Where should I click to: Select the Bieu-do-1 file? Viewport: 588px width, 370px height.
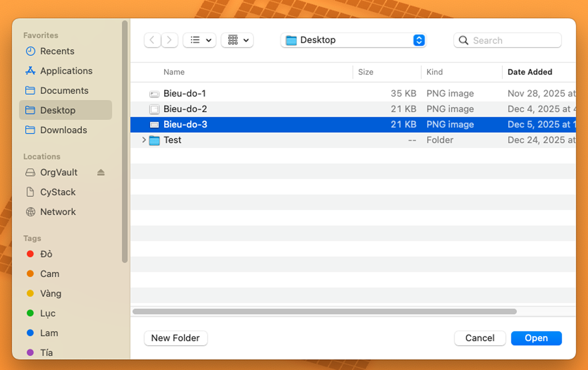coord(353,93)
